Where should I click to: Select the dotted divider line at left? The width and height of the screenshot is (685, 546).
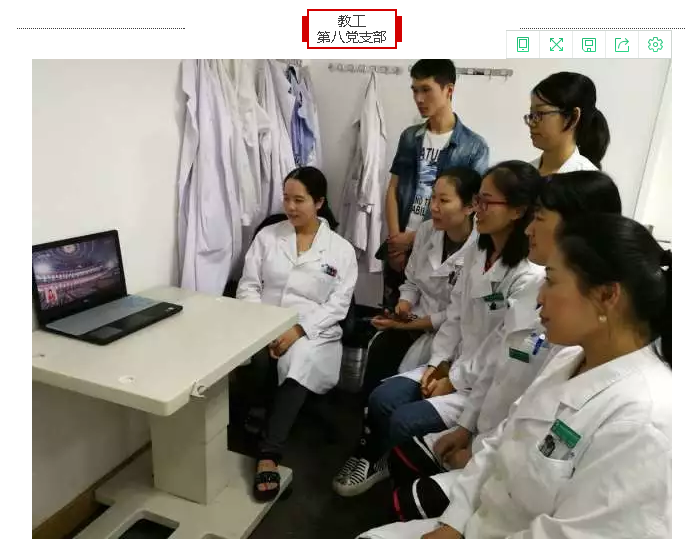tap(100, 28)
